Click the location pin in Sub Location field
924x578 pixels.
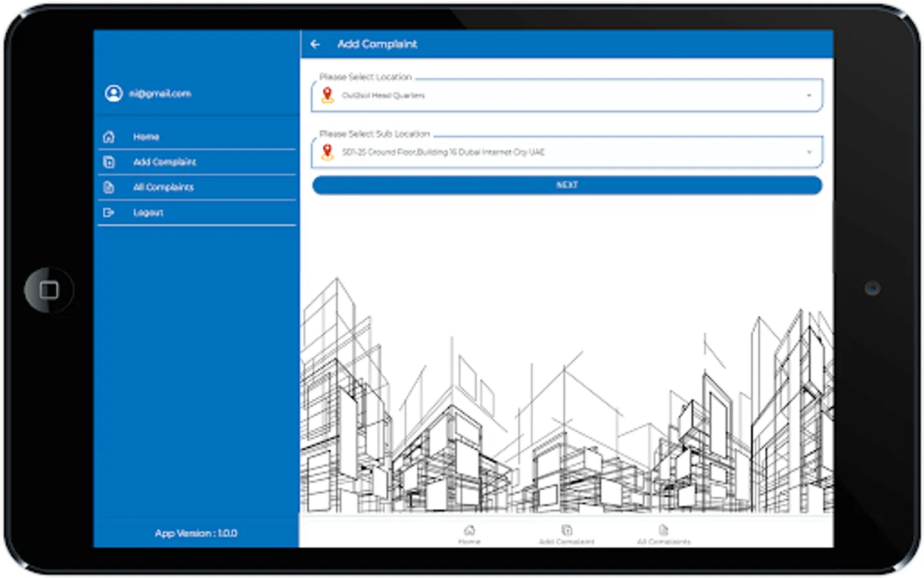pos(327,152)
